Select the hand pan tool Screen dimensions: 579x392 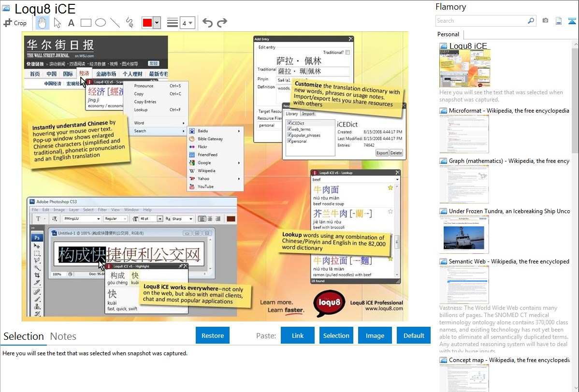pos(42,23)
